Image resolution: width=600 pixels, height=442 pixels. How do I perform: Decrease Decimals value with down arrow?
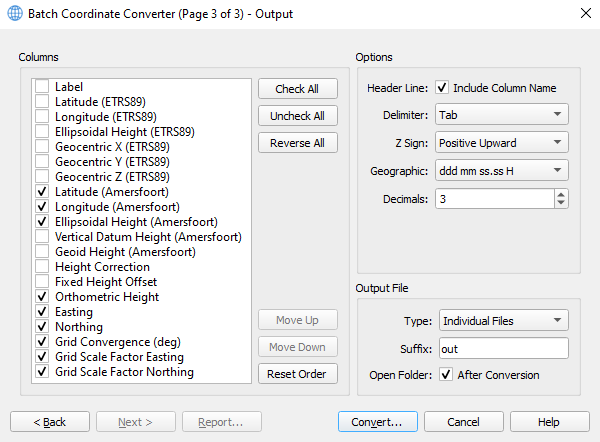(x=561, y=204)
